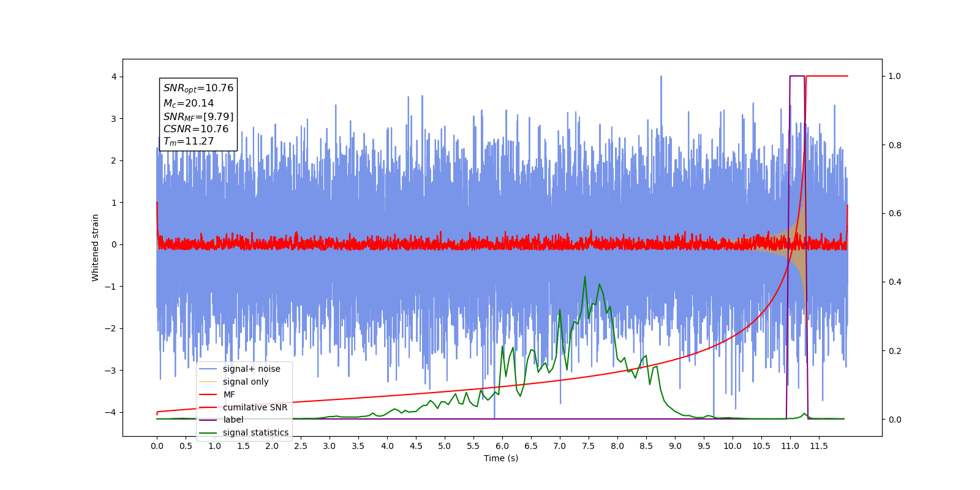Image resolution: width=980 pixels, height=490 pixels.
Task: Click the 10.5 tick on the time axis
Action: 761,446
